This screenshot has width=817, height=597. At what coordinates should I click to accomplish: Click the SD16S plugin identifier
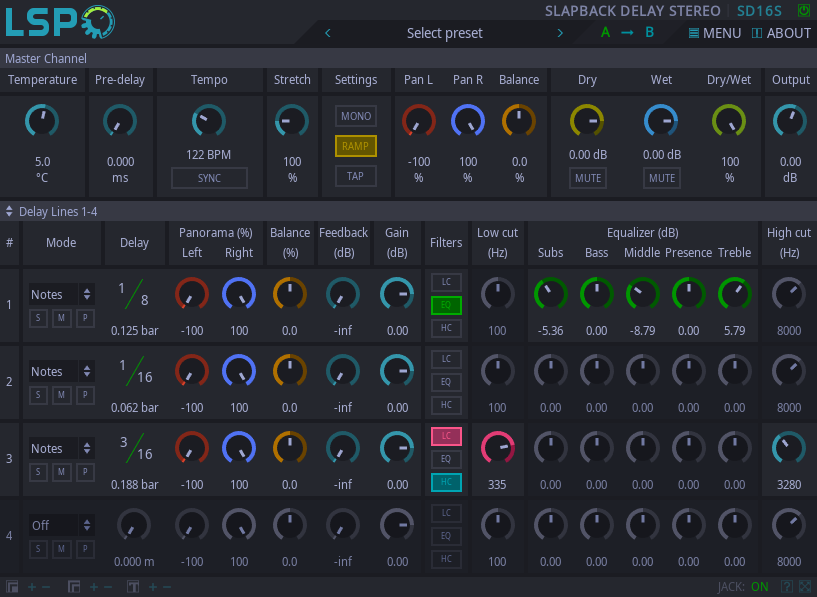pyautogui.click(x=759, y=11)
